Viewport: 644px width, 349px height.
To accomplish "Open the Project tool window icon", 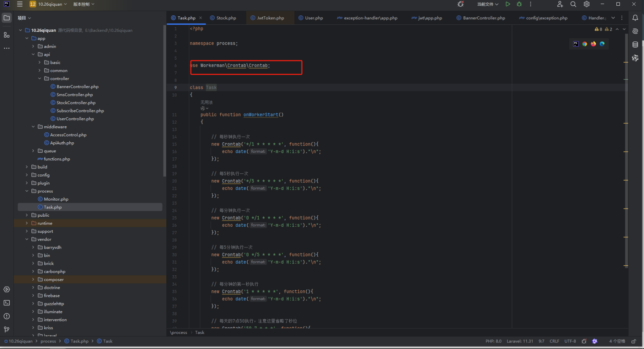I will click(x=7, y=18).
